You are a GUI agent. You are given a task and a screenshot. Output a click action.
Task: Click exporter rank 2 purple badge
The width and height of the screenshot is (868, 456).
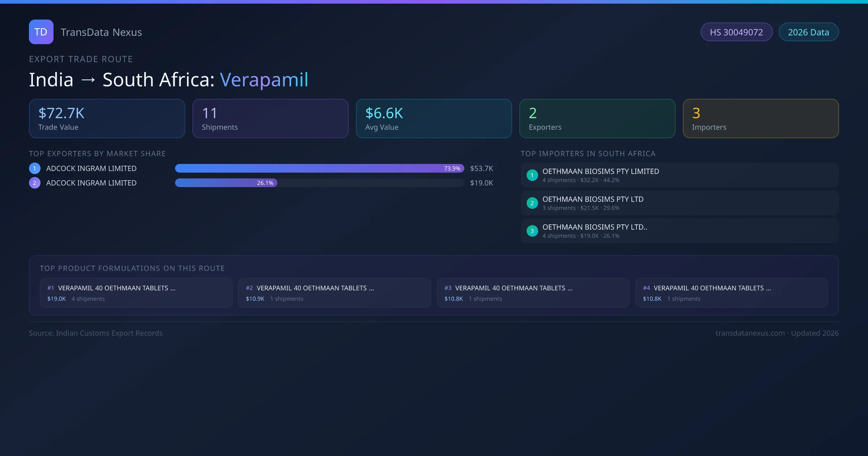[35, 183]
